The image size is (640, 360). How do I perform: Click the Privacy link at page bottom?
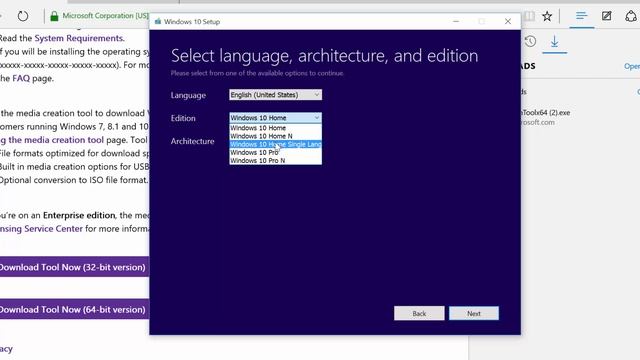pos(6,349)
